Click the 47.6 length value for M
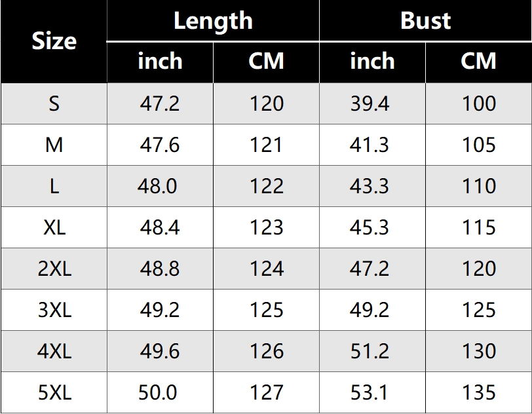Image resolution: width=532 pixels, height=414 pixels. point(160,145)
